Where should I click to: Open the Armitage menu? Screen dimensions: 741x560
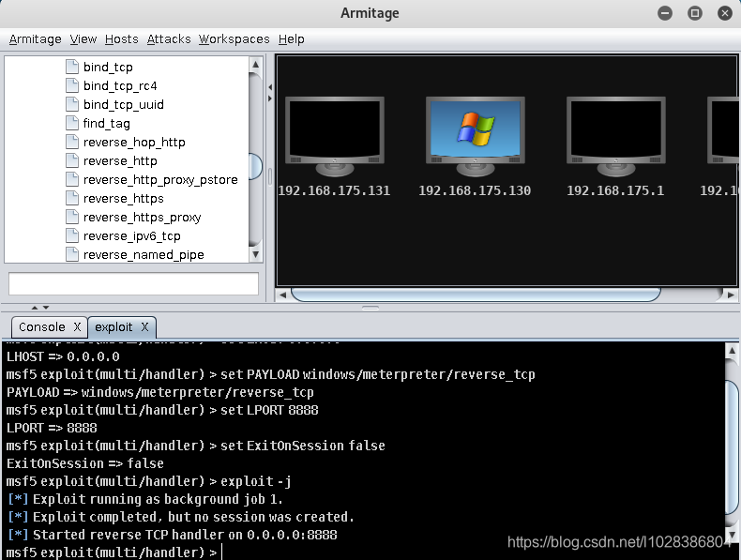click(36, 39)
